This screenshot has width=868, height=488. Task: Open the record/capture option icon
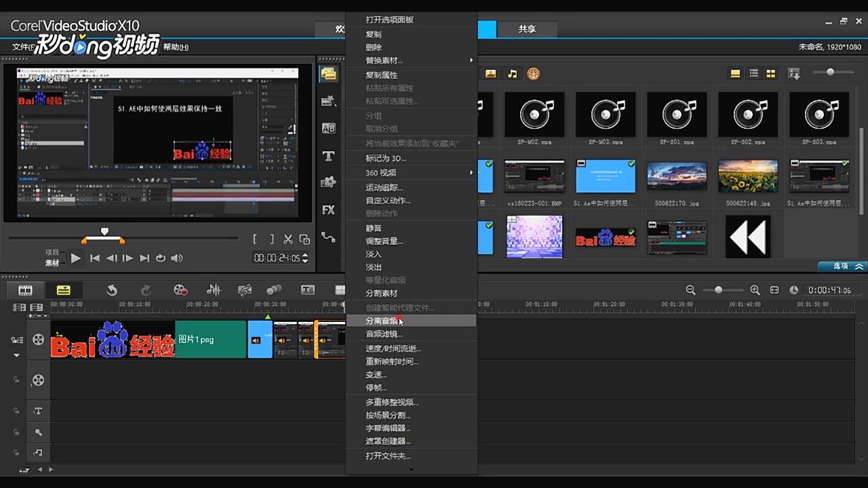tap(180, 290)
